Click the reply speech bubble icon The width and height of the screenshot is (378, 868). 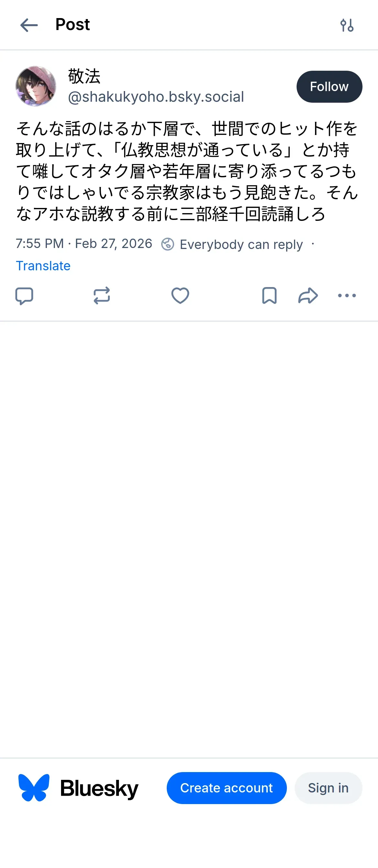(24, 296)
